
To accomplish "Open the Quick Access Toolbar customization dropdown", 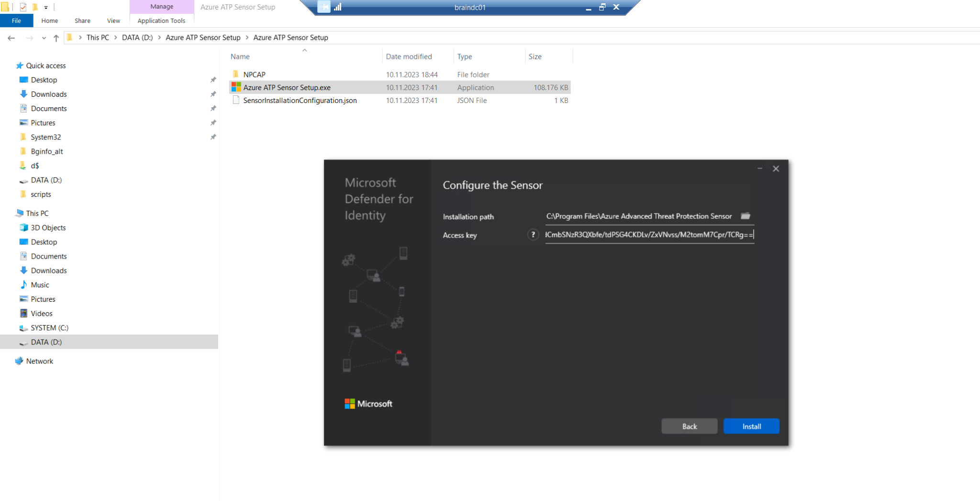I will [46, 7].
